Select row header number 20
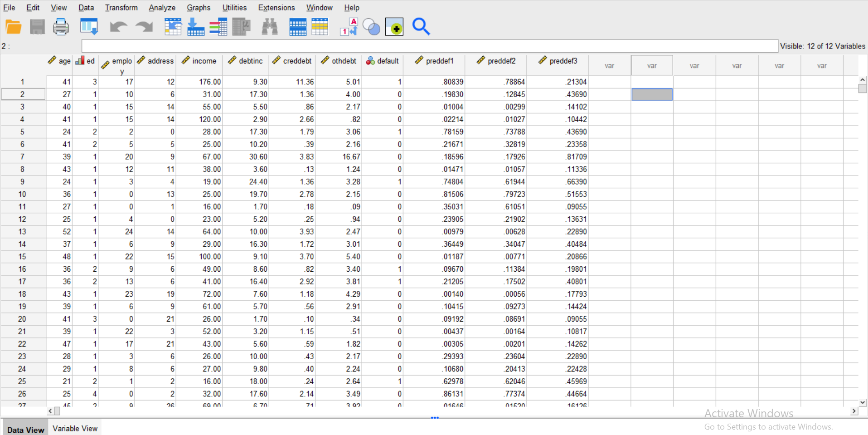Screen dimensions: 868x435 coord(23,319)
